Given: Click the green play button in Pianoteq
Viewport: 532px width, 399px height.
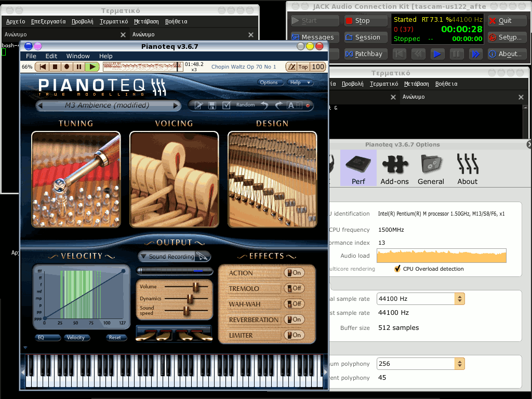Looking at the screenshot, I should tap(91, 67).
